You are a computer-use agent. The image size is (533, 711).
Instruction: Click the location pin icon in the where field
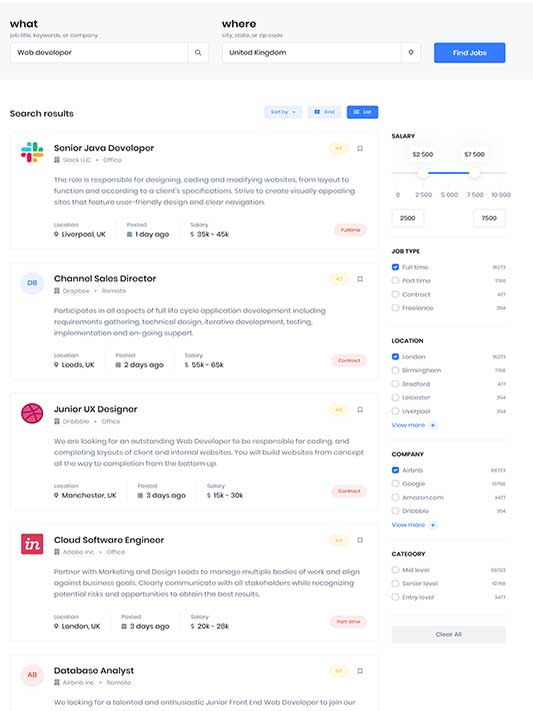[411, 53]
